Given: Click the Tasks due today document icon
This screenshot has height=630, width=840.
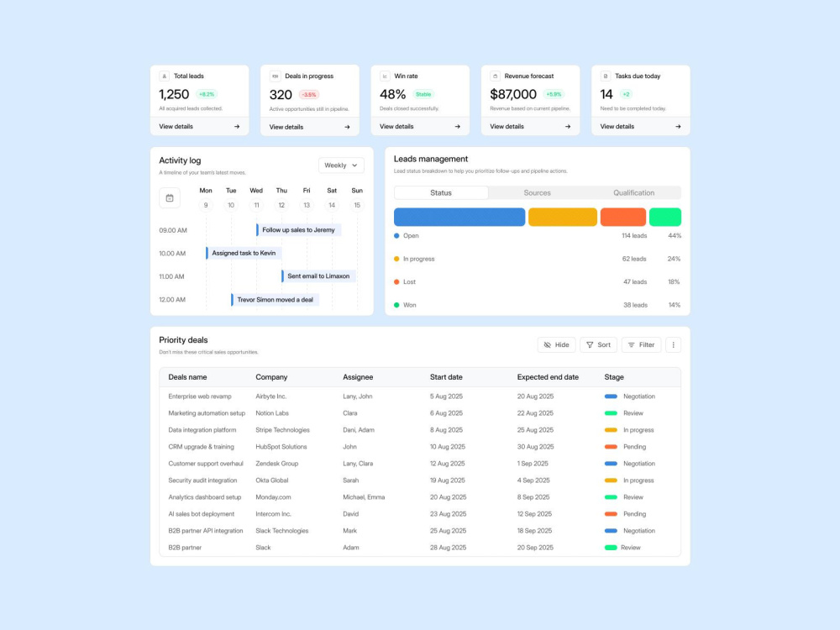Looking at the screenshot, I should pos(606,76).
